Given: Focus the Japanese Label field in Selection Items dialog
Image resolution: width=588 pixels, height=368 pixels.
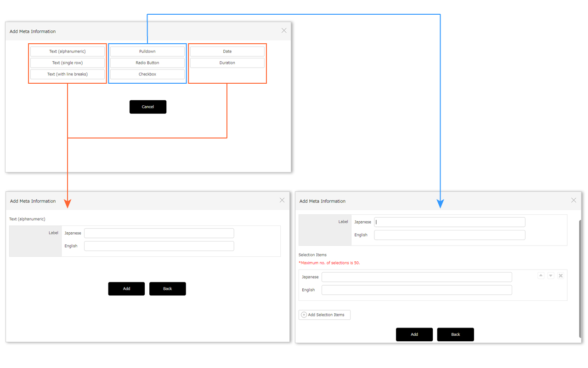Looking at the screenshot, I should (x=450, y=222).
